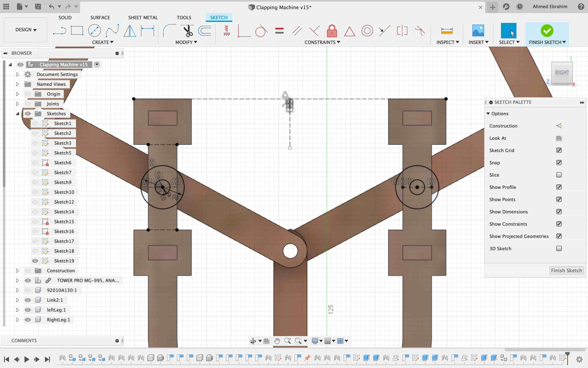This screenshot has width=588, height=368.
Task: Expand the Document Settings node
Action: tap(17, 74)
